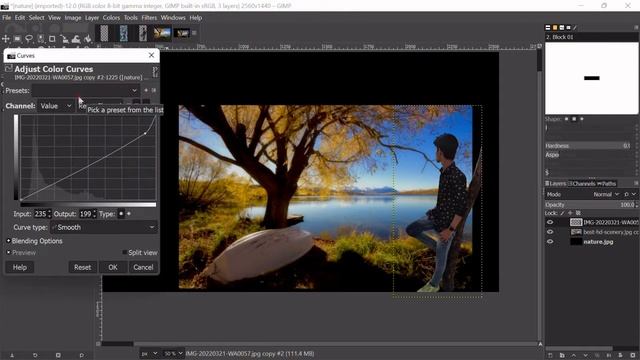Open the Channel Value dropdown

pyautogui.click(x=56, y=106)
